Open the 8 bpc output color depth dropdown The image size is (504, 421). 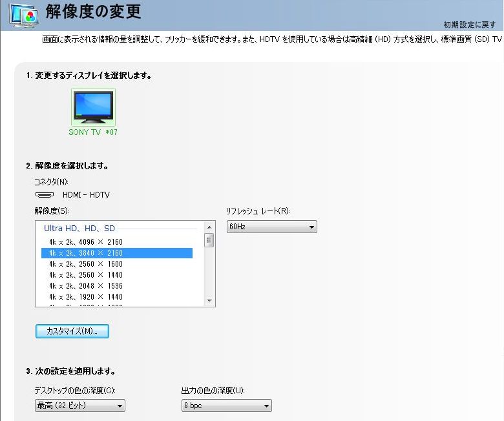coord(226,406)
